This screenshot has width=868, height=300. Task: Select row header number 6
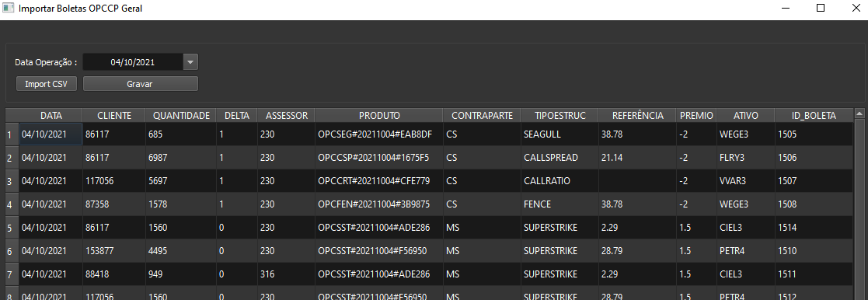tap(9, 251)
